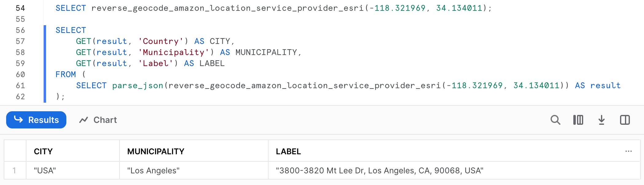Image resolution: width=644 pixels, height=185 pixels.
Task: Click the blue statement selection bar
Action: pyautogui.click(x=46, y=61)
